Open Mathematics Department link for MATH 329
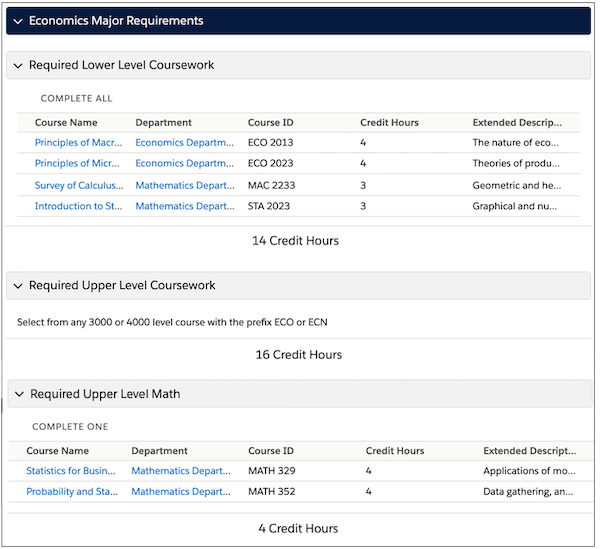Screen dimensions: 600x549 coord(181,471)
